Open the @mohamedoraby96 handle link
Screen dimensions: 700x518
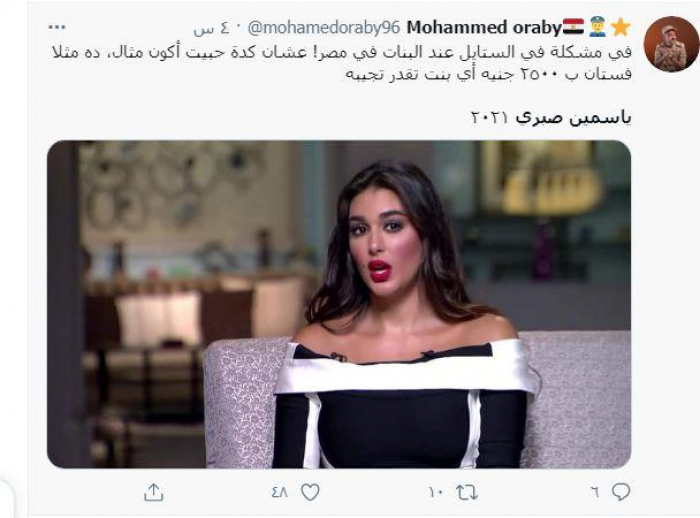324,28
